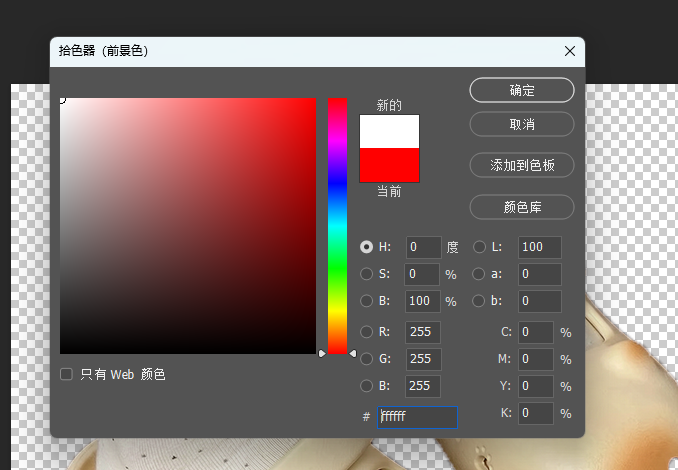Click the Lab a value field

point(540,274)
